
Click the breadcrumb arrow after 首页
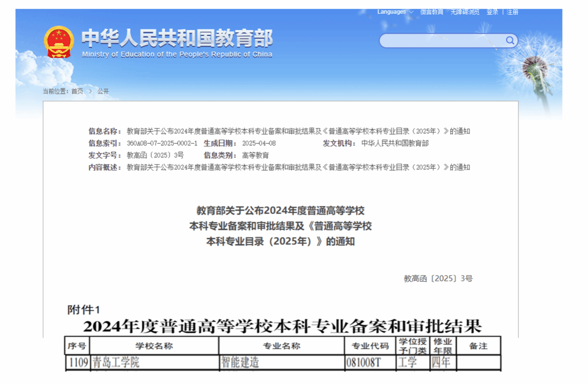coord(91,91)
